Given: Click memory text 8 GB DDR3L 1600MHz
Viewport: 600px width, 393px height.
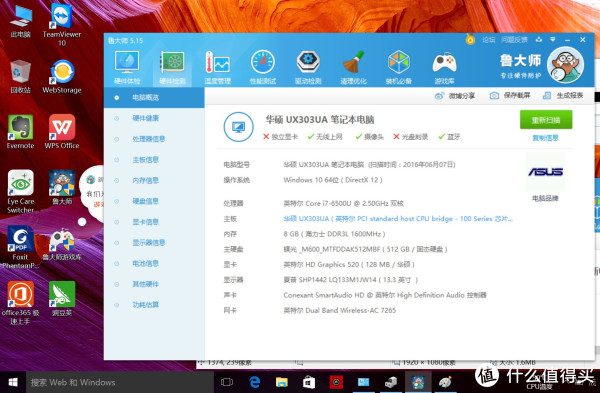Looking at the screenshot, I should (x=334, y=234).
